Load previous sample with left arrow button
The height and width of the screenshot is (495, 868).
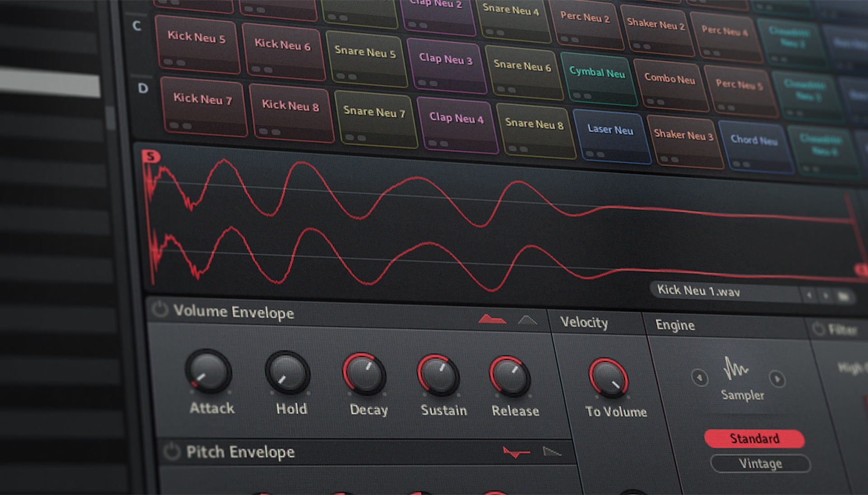809,296
